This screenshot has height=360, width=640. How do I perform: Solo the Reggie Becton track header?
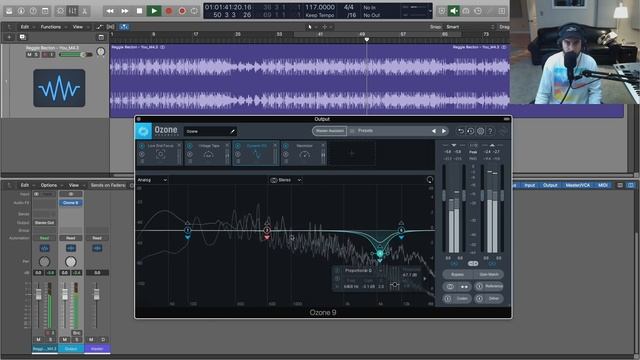click(36, 54)
